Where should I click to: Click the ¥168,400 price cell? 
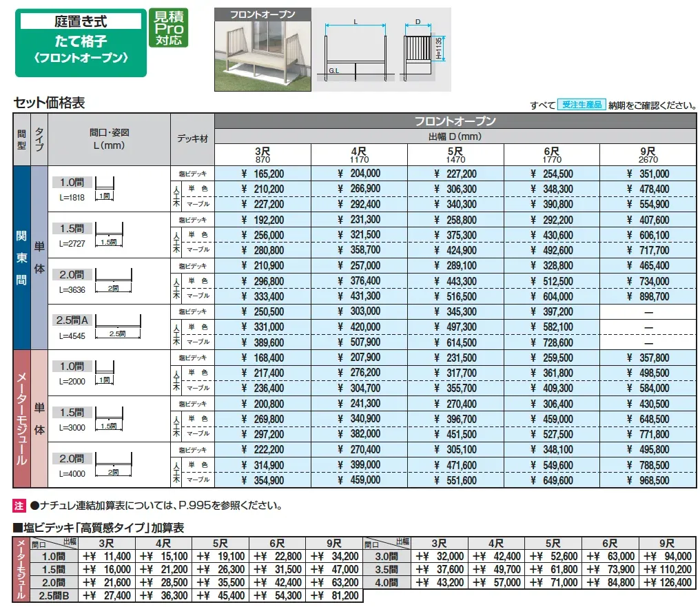(262, 358)
